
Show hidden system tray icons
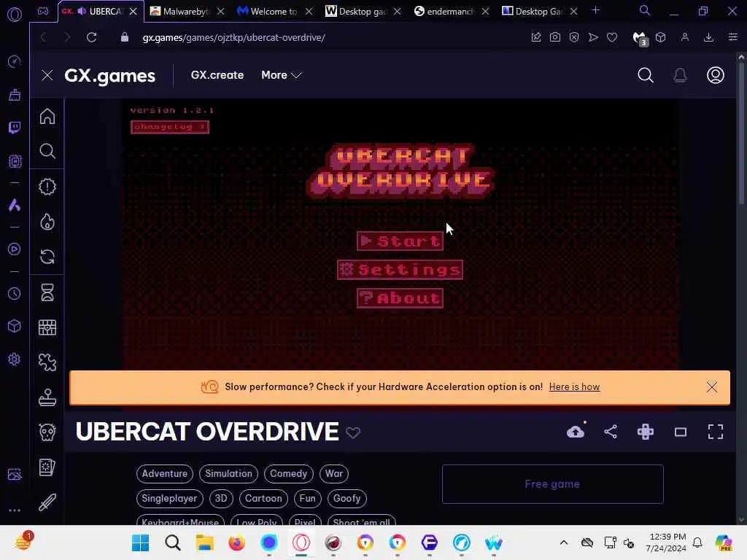point(564,542)
